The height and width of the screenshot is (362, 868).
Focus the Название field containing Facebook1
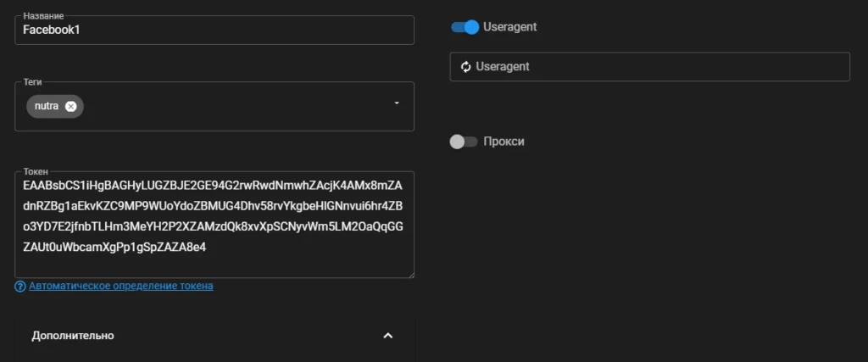(x=214, y=30)
